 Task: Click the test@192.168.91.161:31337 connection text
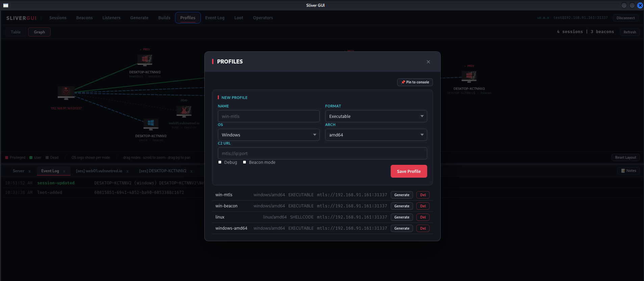pos(581,18)
